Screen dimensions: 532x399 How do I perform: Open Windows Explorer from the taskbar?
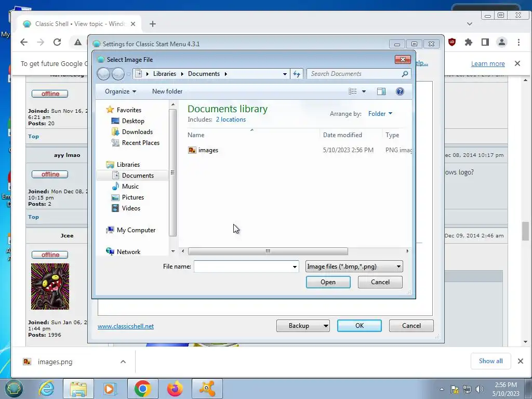click(x=78, y=389)
